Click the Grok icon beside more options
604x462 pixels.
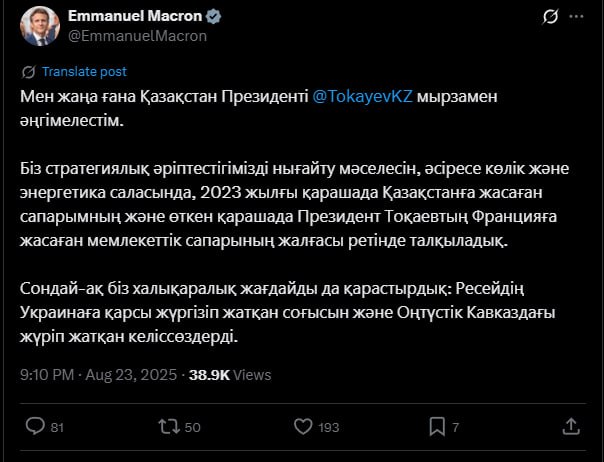pos(548,18)
